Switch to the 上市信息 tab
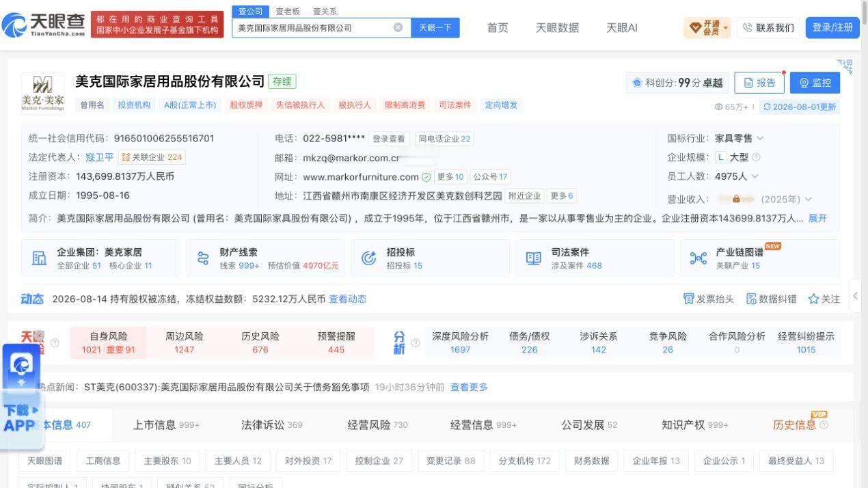 click(x=166, y=424)
